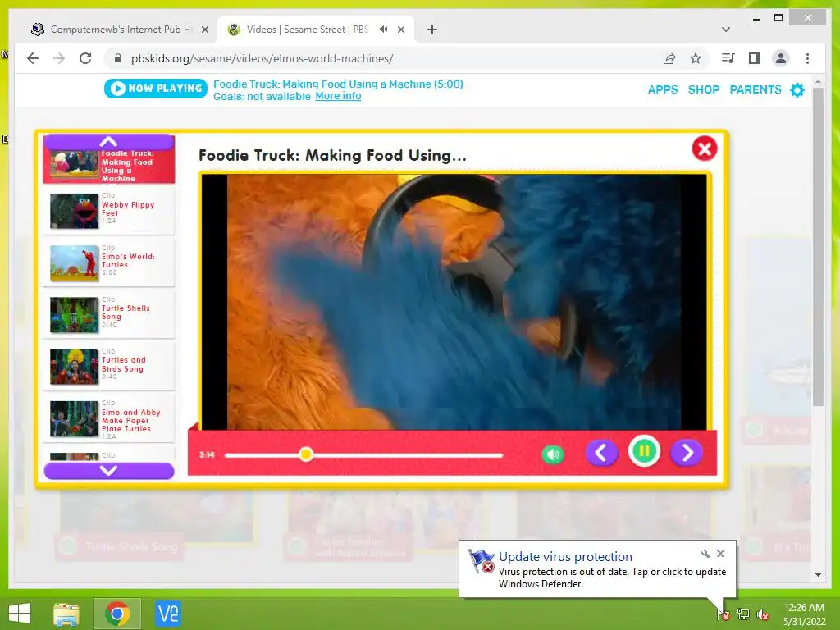The width and height of the screenshot is (840, 630).
Task: Click the video progress slider knob
Action: click(x=306, y=454)
